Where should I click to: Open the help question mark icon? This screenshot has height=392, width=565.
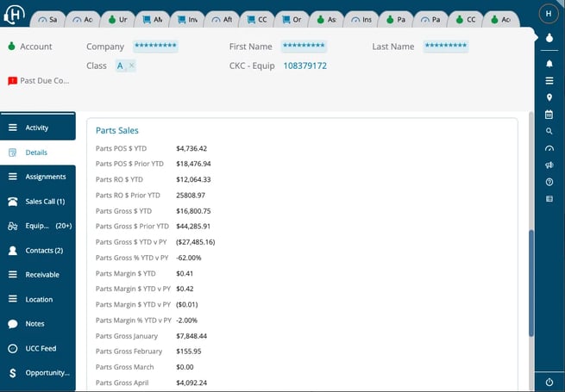point(549,182)
